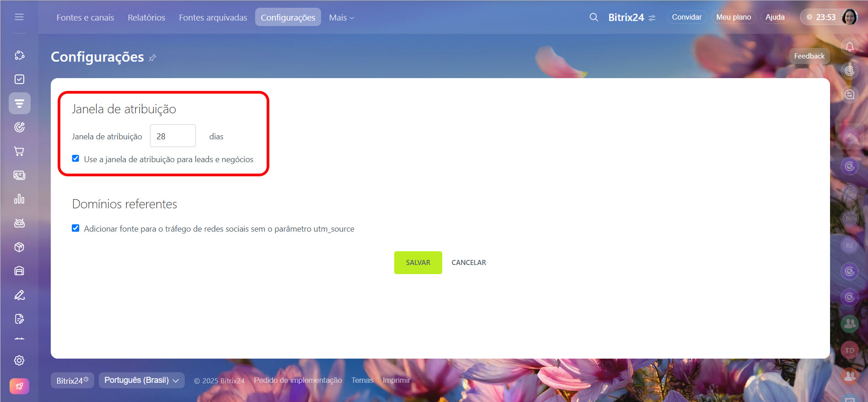The width and height of the screenshot is (868, 402).
Task: Expand the Mais dropdown menu
Action: tap(341, 17)
